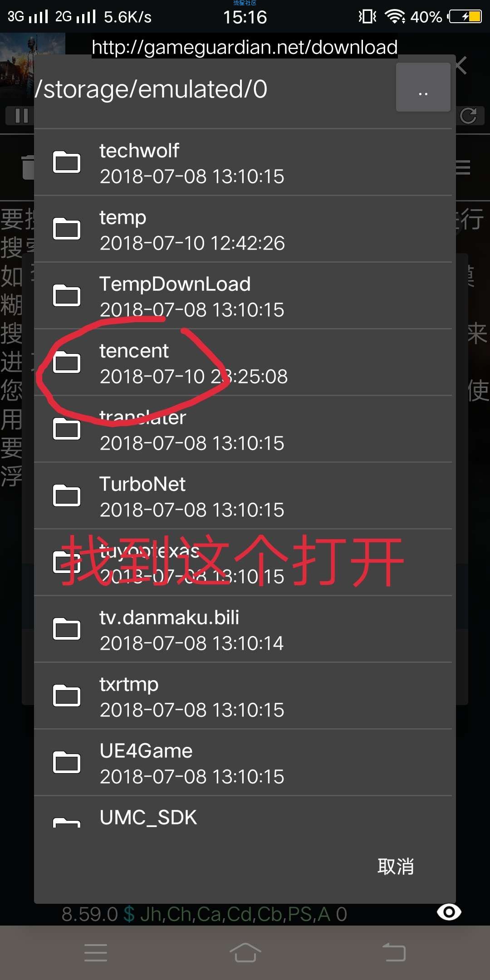Tap the translater folder icon
The width and height of the screenshot is (490, 980).
67,429
